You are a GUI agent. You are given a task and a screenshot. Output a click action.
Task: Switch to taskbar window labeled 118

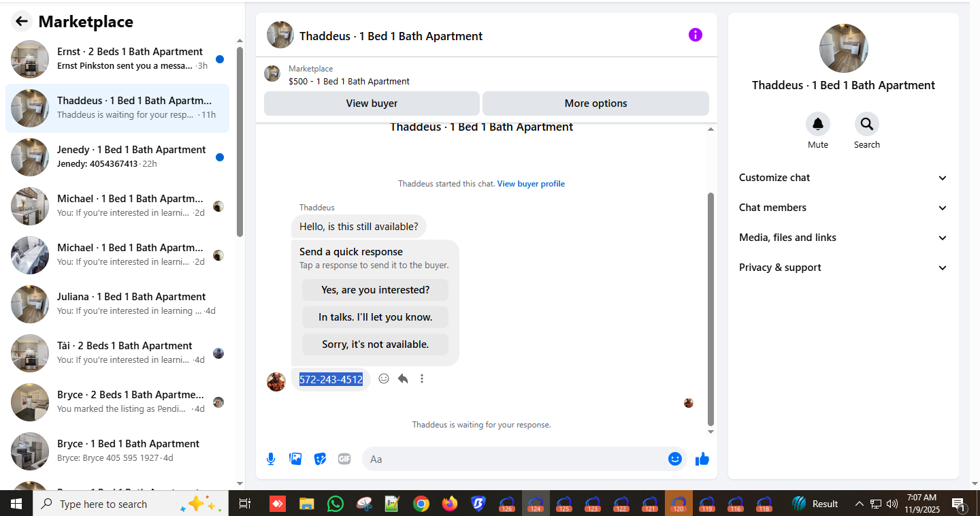click(x=764, y=504)
